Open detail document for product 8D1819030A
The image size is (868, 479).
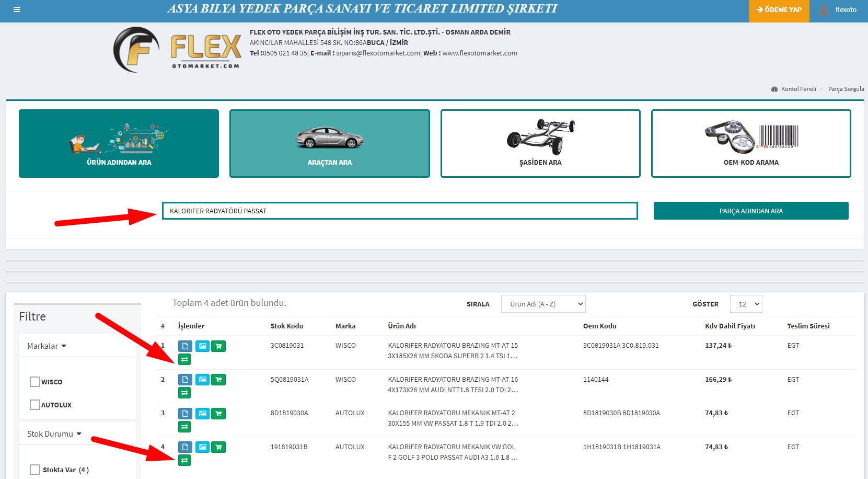tap(185, 414)
